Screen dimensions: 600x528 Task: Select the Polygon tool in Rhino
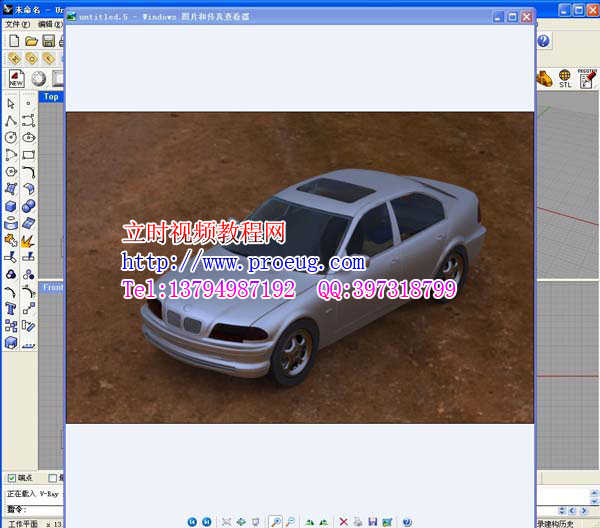[x=11, y=171]
